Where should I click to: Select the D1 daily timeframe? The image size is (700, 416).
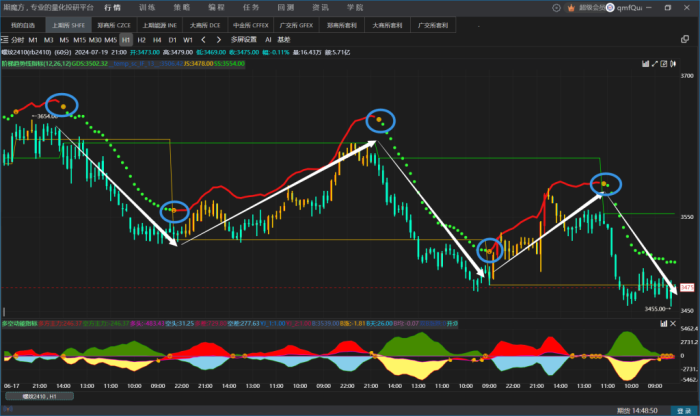point(172,39)
